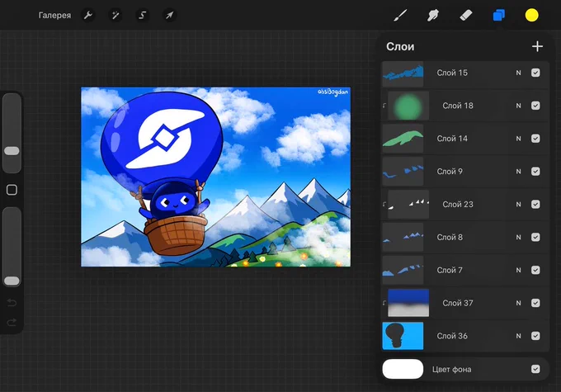This screenshot has height=392, width=561.
Task: Hide layer Слой 15
Action: coord(535,73)
